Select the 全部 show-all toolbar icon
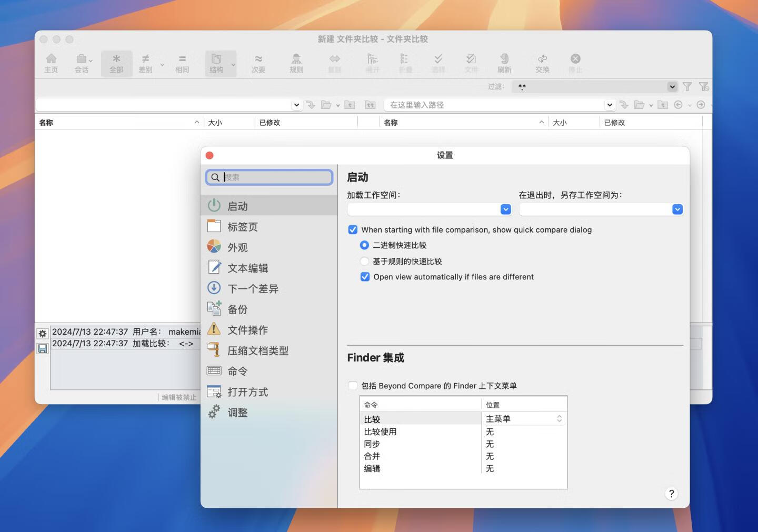 click(116, 63)
